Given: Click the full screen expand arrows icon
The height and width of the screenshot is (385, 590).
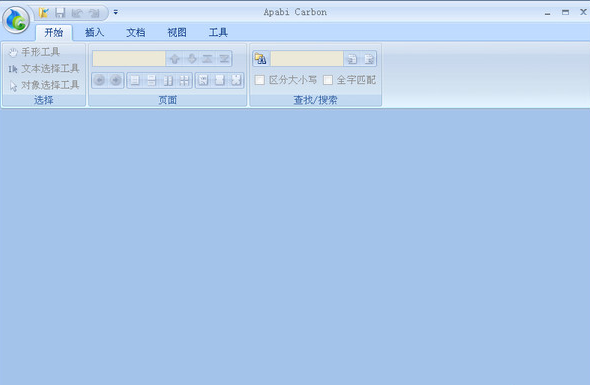Looking at the screenshot, I should click(236, 80).
